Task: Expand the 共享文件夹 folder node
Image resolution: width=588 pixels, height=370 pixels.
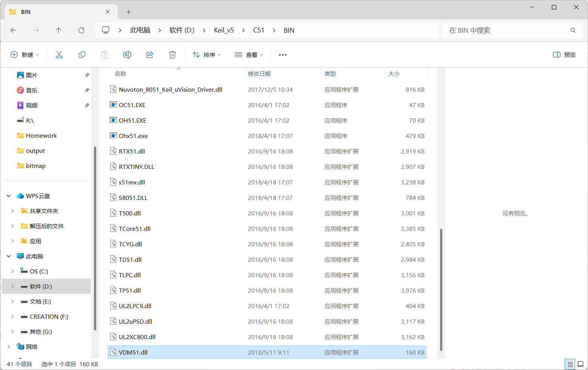Action: click(x=12, y=211)
